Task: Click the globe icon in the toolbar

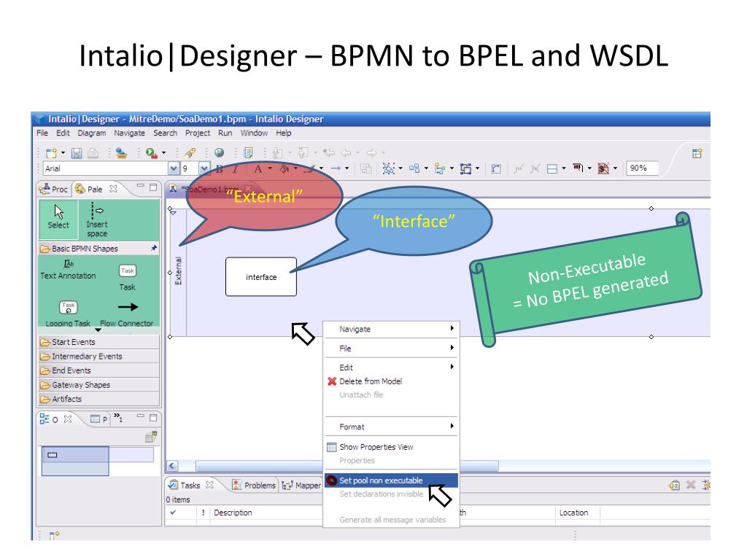Action: 219,153
